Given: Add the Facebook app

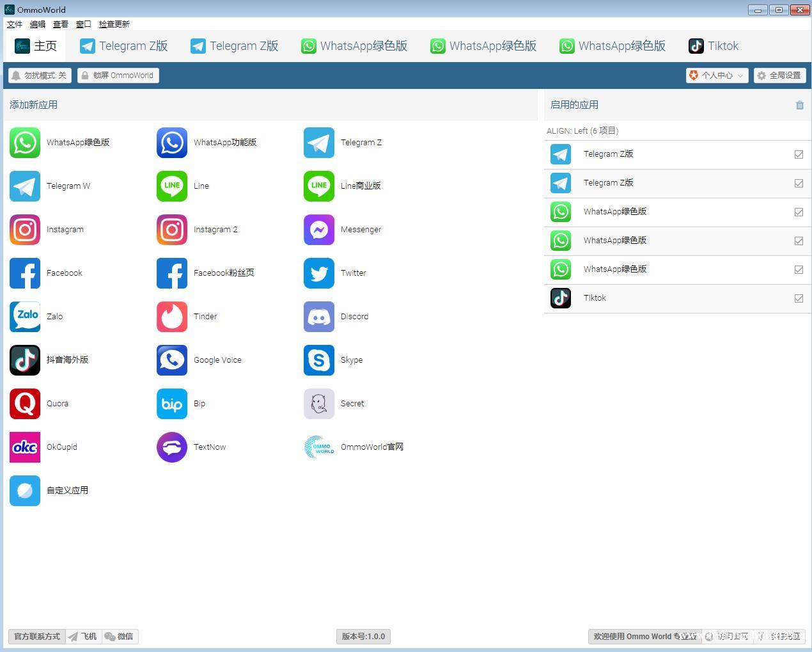Looking at the screenshot, I should (25, 273).
